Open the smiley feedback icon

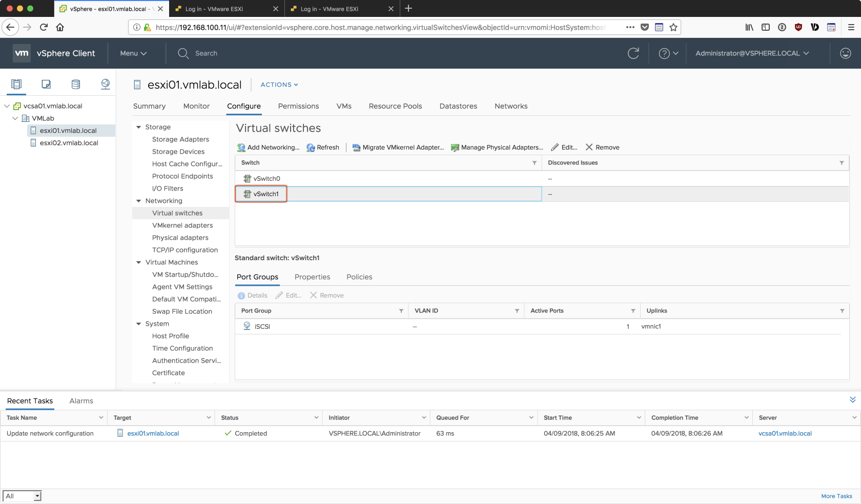pyautogui.click(x=845, y=53)
